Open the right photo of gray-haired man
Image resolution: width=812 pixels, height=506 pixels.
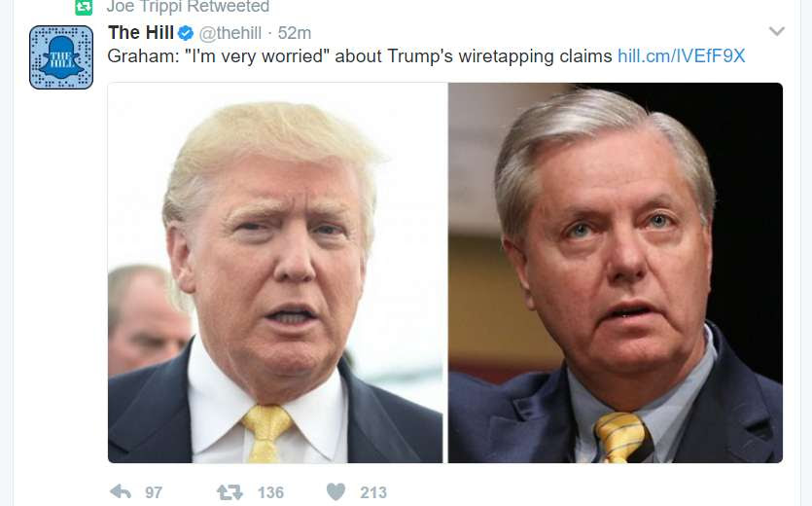point(616,272)
